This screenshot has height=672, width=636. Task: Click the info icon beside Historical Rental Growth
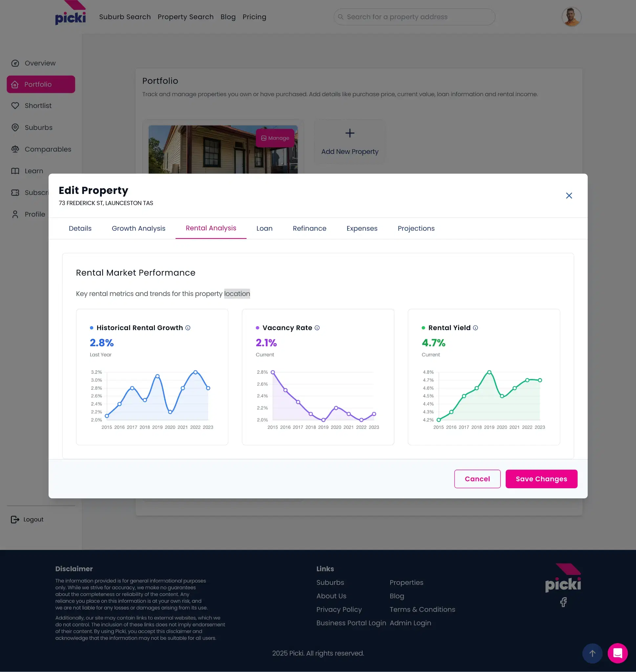(x=188, y=328)
